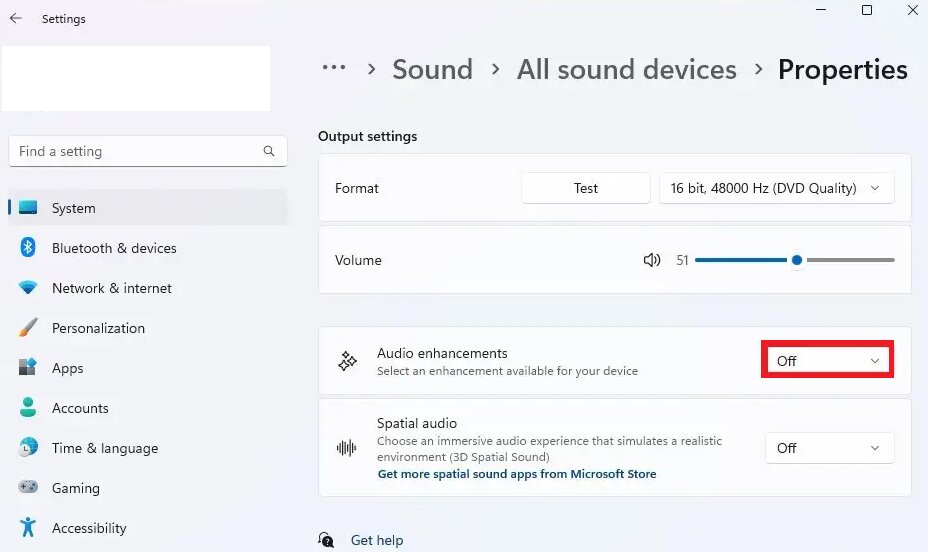The width and height of the screenshot is (928, 552).
Task: Click the Network wifi icon
Action: (x=28, y=288)
